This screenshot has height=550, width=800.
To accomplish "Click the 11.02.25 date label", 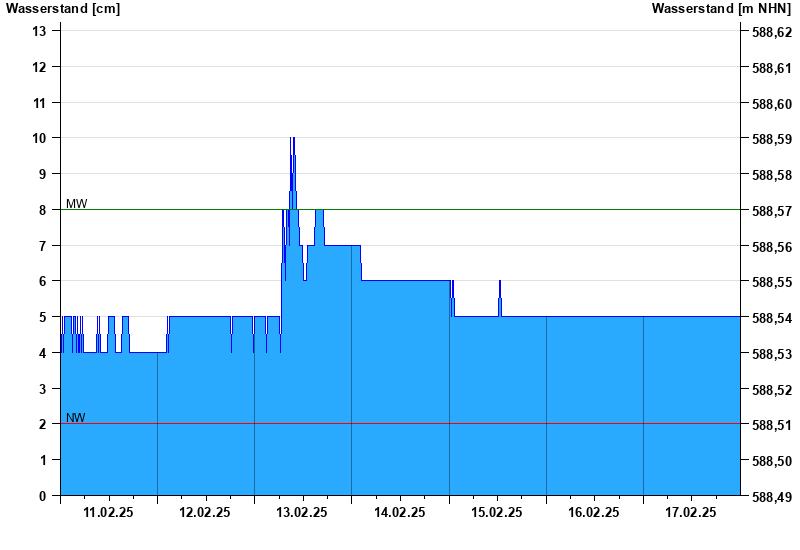I will (x=108, y=512).
